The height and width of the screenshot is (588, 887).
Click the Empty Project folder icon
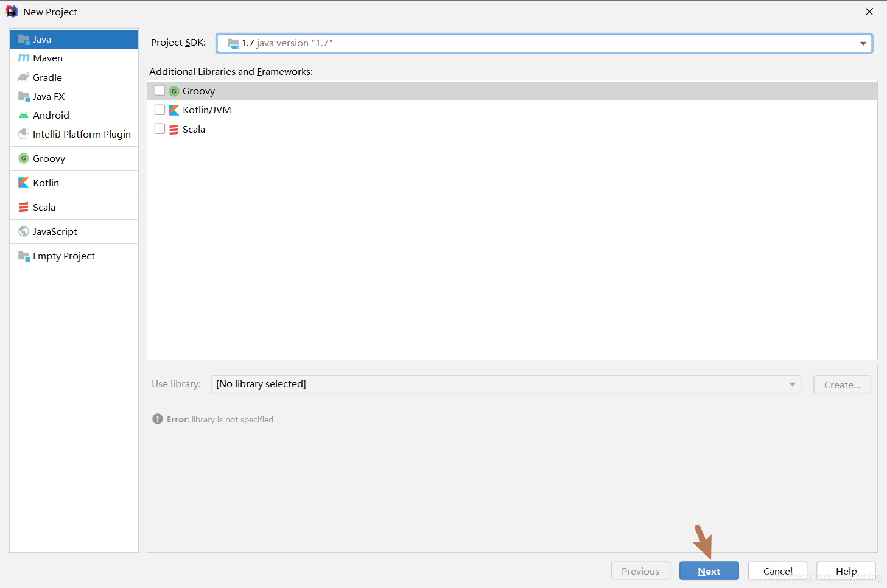coord(24,256)
